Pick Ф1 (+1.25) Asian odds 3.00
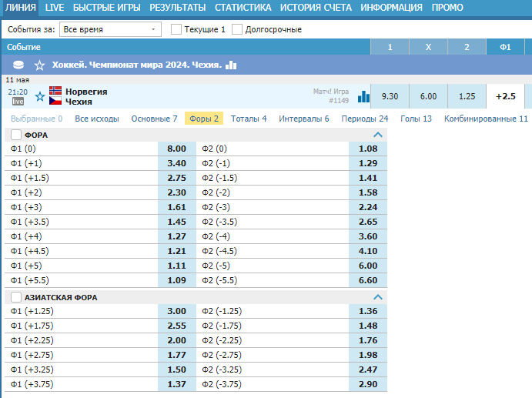532x398 pixels. click(x=177, y=311)
